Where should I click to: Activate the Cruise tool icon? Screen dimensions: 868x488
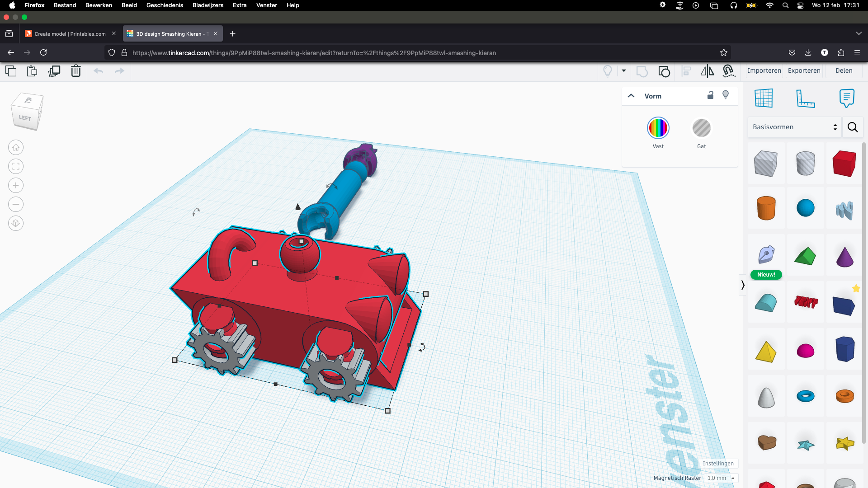(729, 71)
